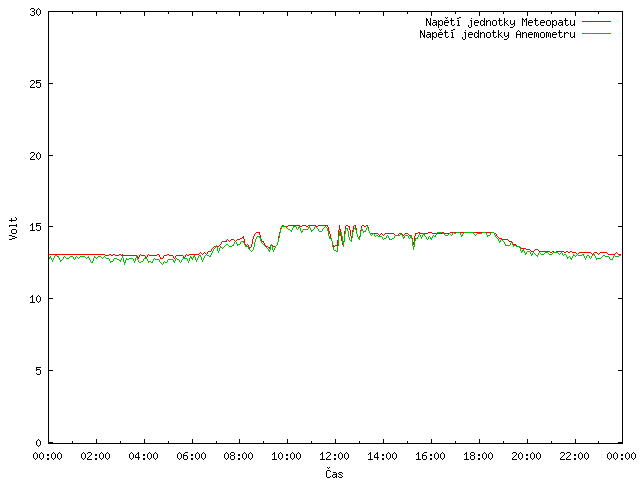
Task: Click the x-axis label 14:00
Action: 382,456
